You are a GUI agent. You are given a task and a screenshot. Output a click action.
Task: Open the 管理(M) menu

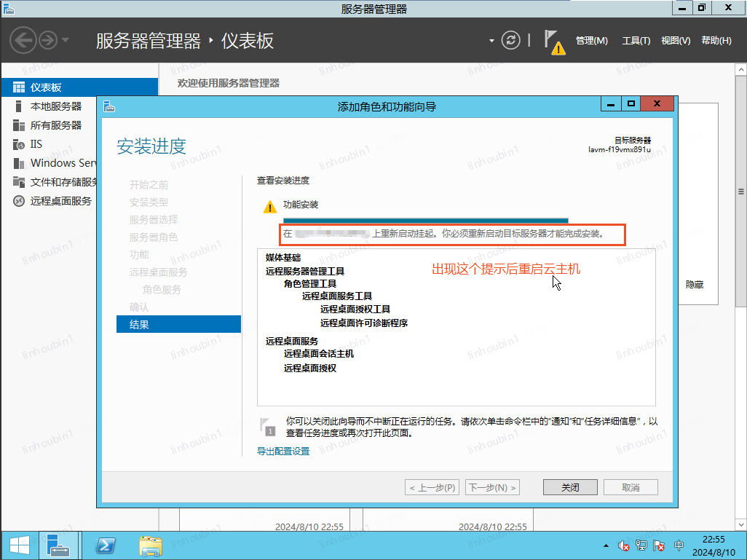592,41
